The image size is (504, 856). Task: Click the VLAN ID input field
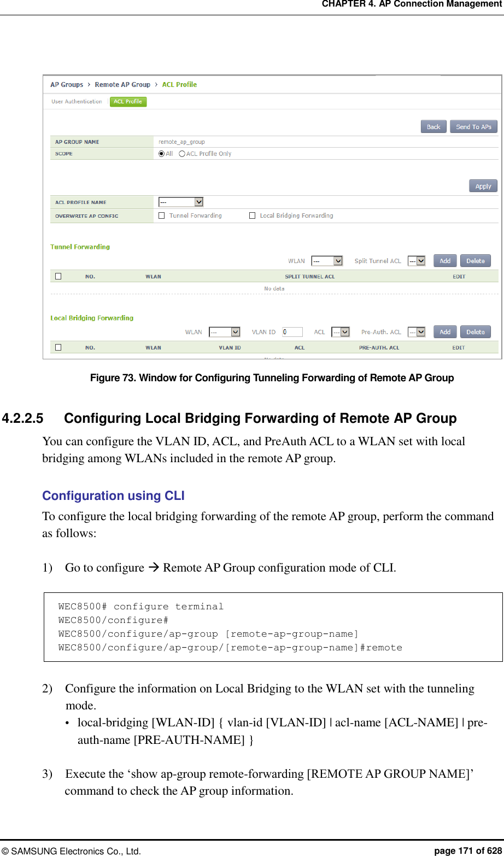[x=292, y=332]
